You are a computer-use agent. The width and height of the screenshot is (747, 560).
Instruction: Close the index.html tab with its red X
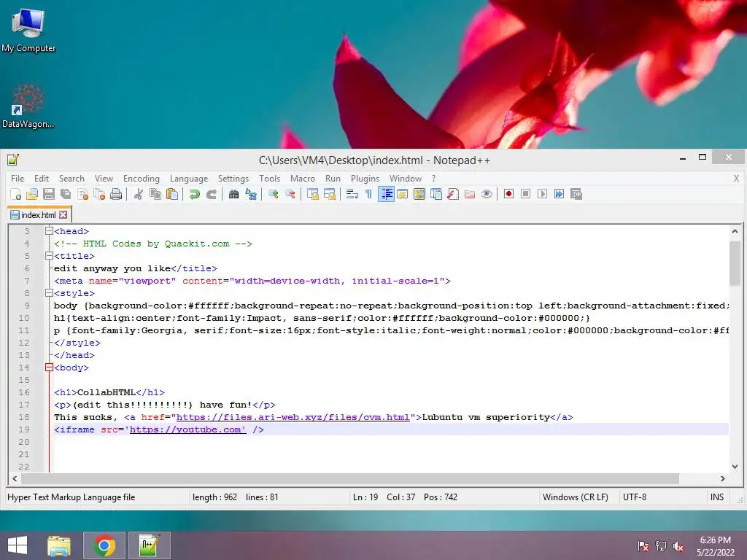click(x=63, y=215)
